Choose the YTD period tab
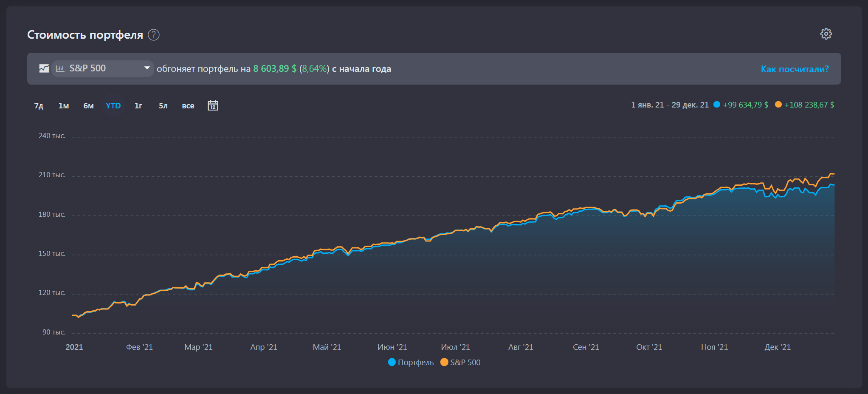868x394 pixels. [x=113, y=106]
